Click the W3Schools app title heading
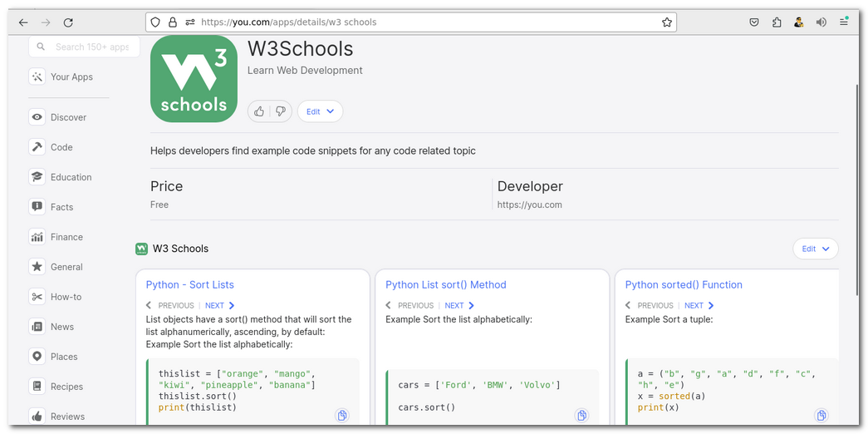Screen dimensions: 868x434 [x=300, y=49]
